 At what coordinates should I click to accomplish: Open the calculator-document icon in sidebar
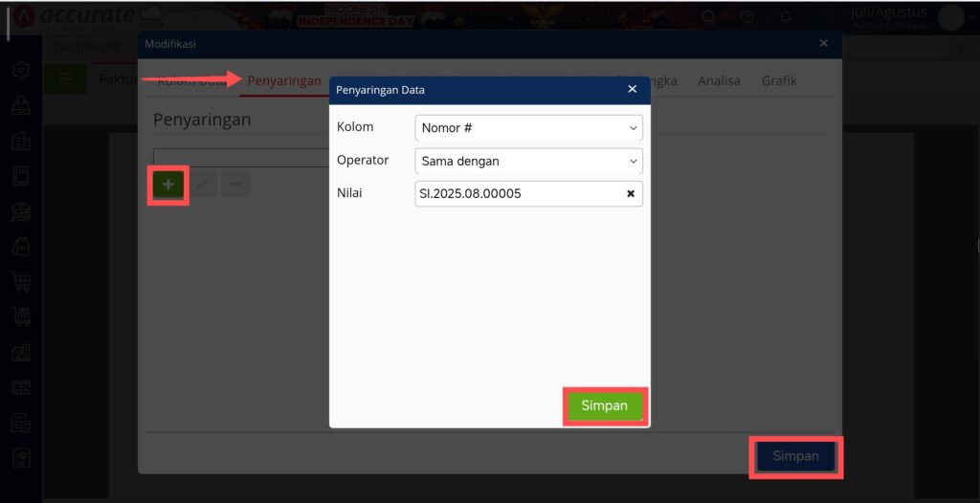[x=21, y=423]
